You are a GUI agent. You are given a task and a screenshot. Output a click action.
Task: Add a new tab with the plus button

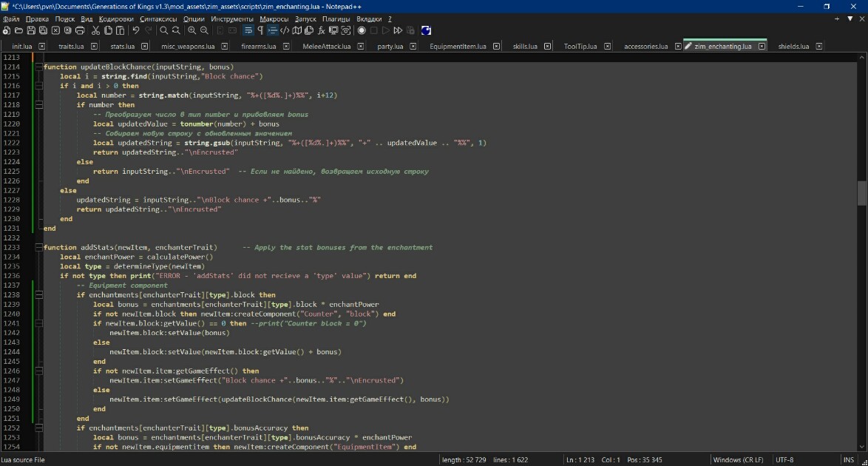click(836, 18)
